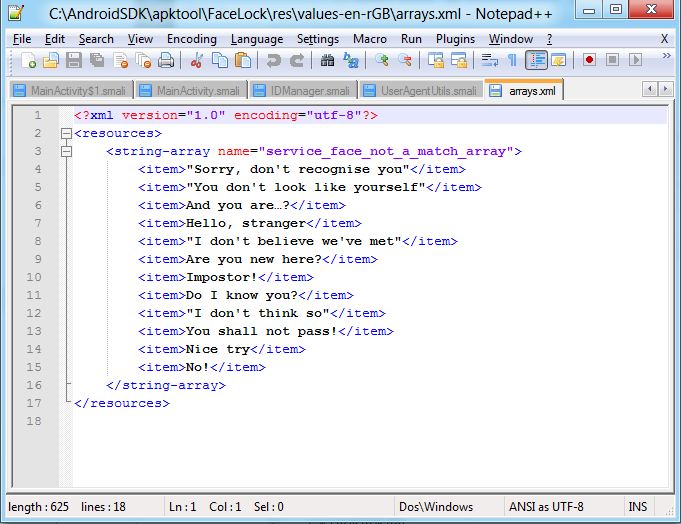
Task: Click the New file toolbar icon
Action: tap(29, 61)
